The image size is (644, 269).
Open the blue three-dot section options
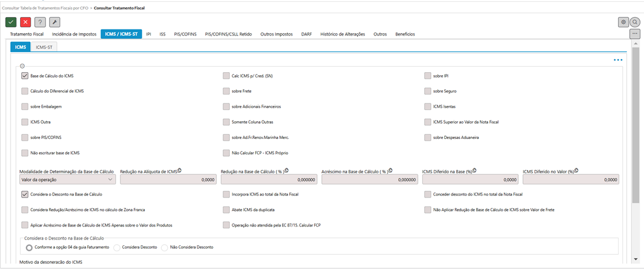point(618,60)
